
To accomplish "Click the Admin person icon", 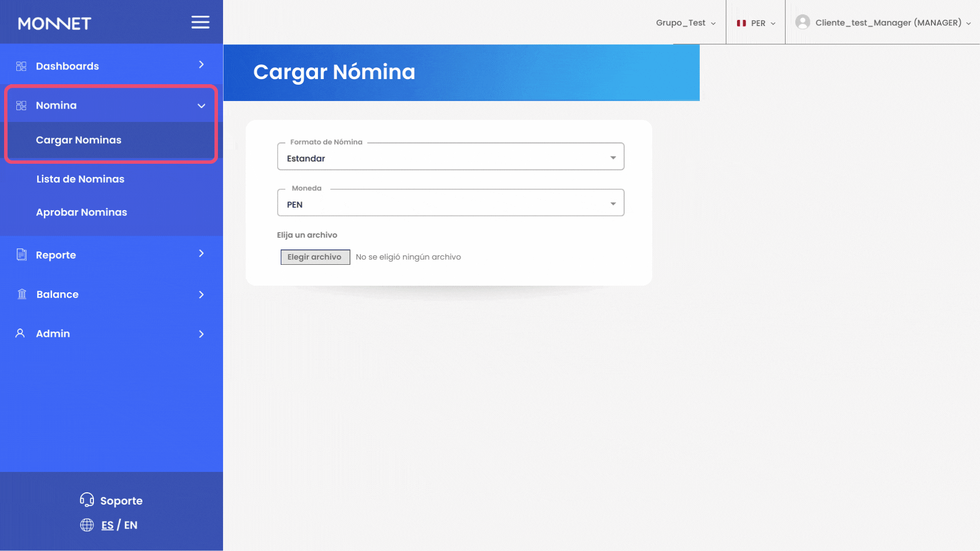I will tap(20, 334).
